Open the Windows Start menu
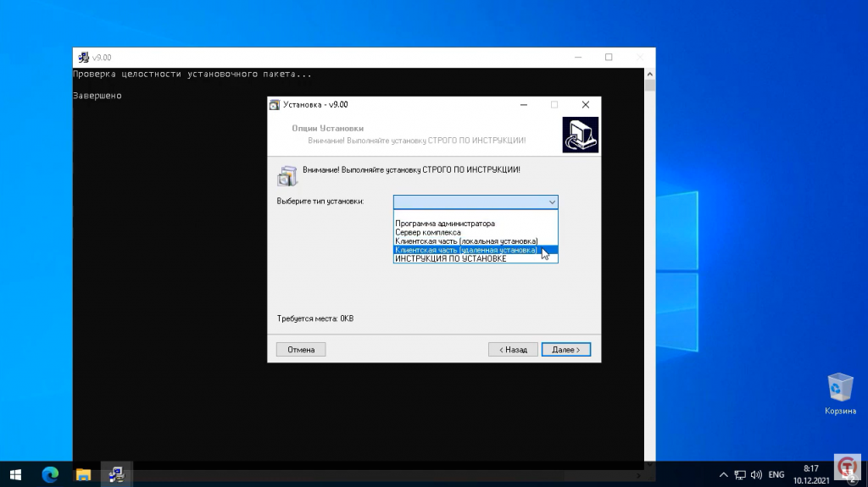The image size is (868, 487). click(x=15, y=474)
